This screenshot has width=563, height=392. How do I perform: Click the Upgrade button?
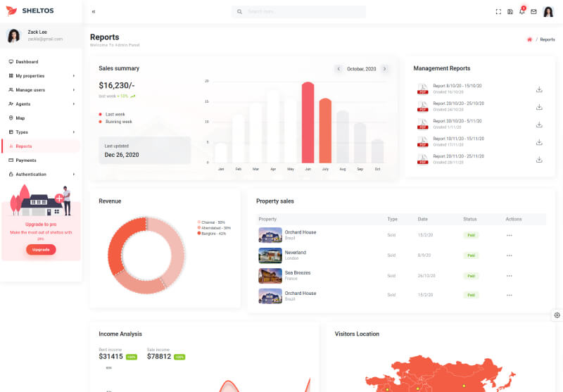pos(41,249)
